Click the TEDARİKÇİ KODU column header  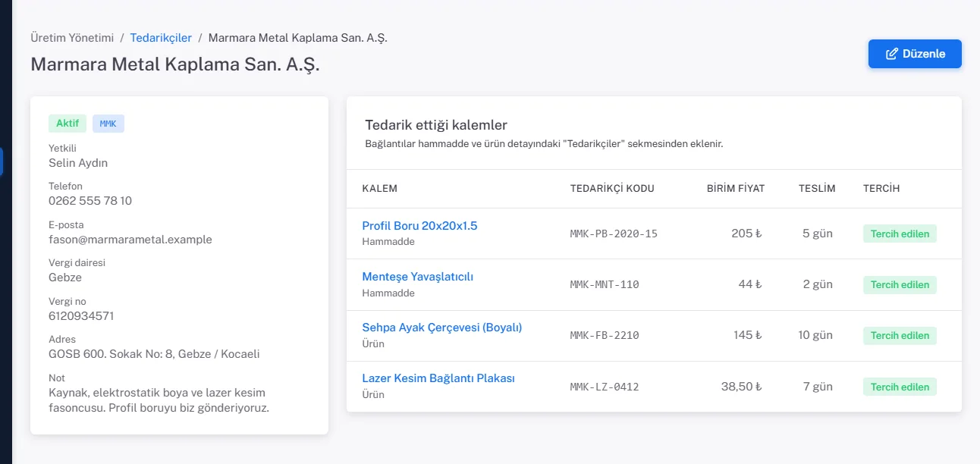click(x=612, y=189)
